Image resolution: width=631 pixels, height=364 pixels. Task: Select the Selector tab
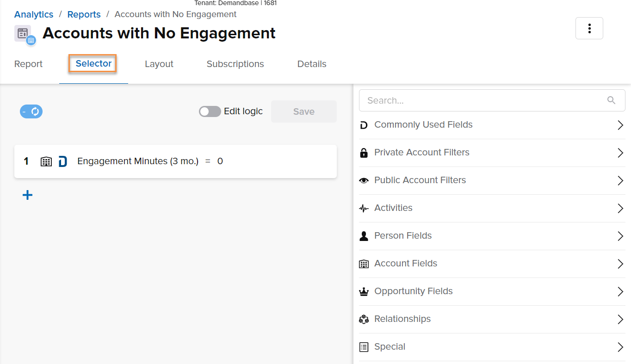pyautogui.click(x=93, y=64)
